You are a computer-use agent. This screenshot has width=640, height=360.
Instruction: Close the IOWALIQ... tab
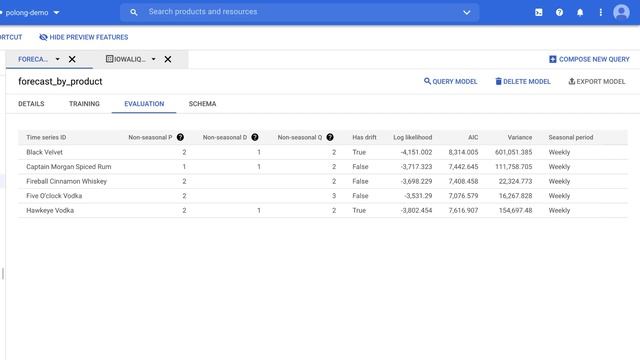(168, 59)
